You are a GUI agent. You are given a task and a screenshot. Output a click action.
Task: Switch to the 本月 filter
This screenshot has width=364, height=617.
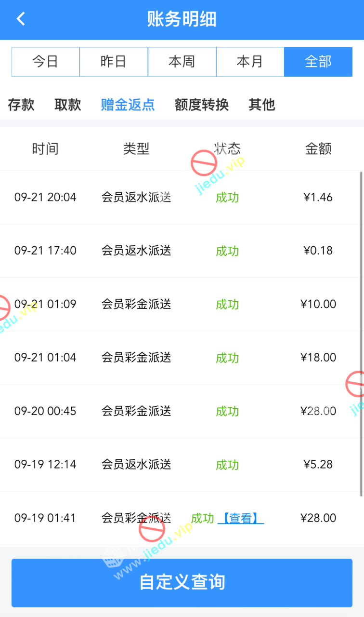pyautogui.click(x=250, y=62)
